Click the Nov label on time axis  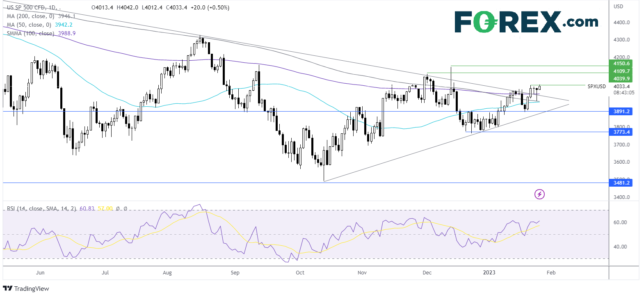[x=362, y=273]
